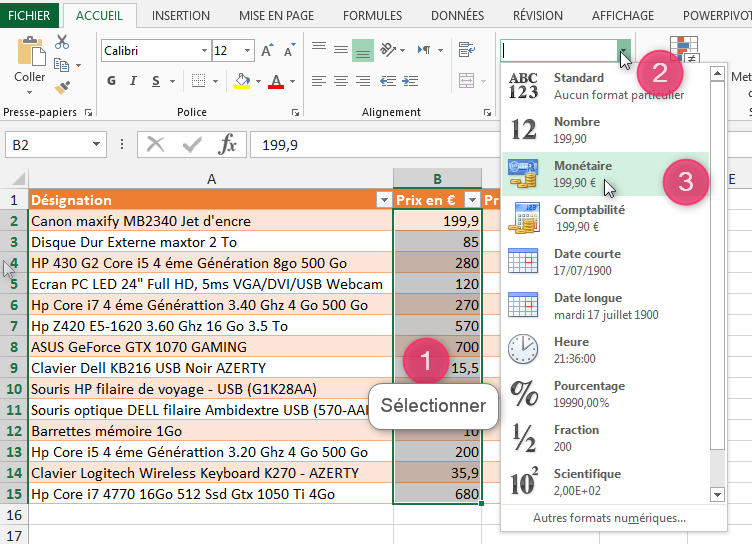Click select-all corner triangle of sheet
This screenshot has height=544, width=752.
18,179
